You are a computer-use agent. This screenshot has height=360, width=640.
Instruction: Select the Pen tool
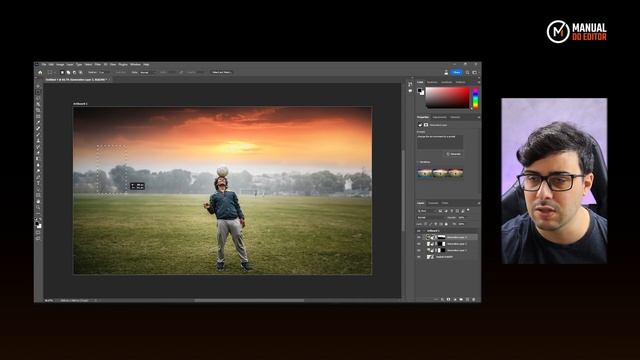[x=38, y=177]
